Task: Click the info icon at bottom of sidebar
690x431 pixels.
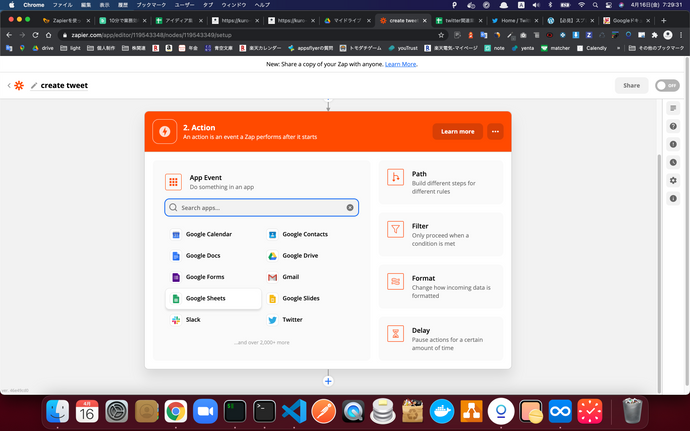Action: 673,199
